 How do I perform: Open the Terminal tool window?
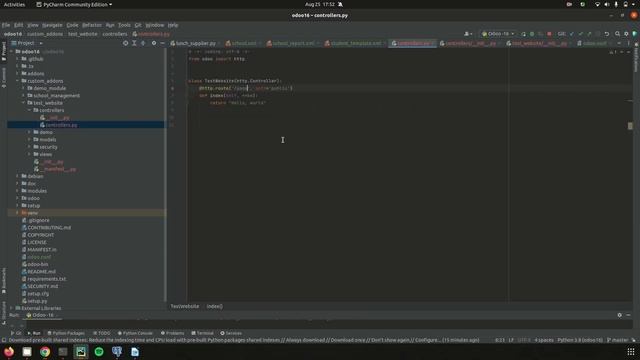pos(202,333)
